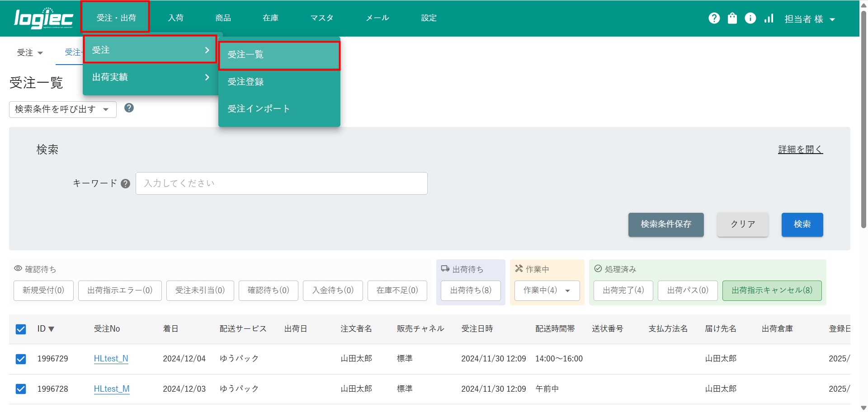Click the logiec logo
Viewport: 868px width, 412px height.
tap(43, 19)
